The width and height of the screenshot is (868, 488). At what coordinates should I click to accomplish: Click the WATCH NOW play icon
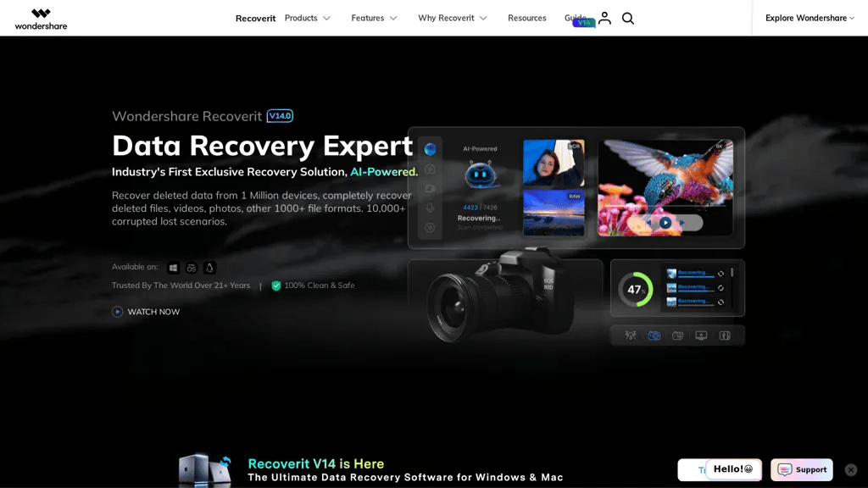(117, 312)
